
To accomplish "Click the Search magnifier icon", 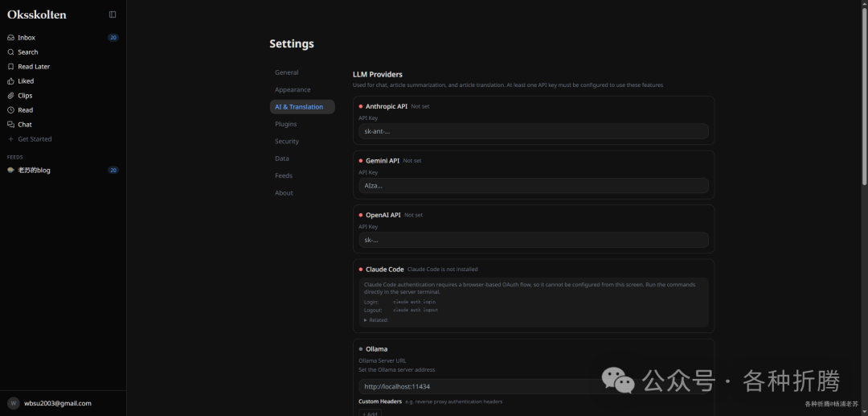I will (10, 52).
